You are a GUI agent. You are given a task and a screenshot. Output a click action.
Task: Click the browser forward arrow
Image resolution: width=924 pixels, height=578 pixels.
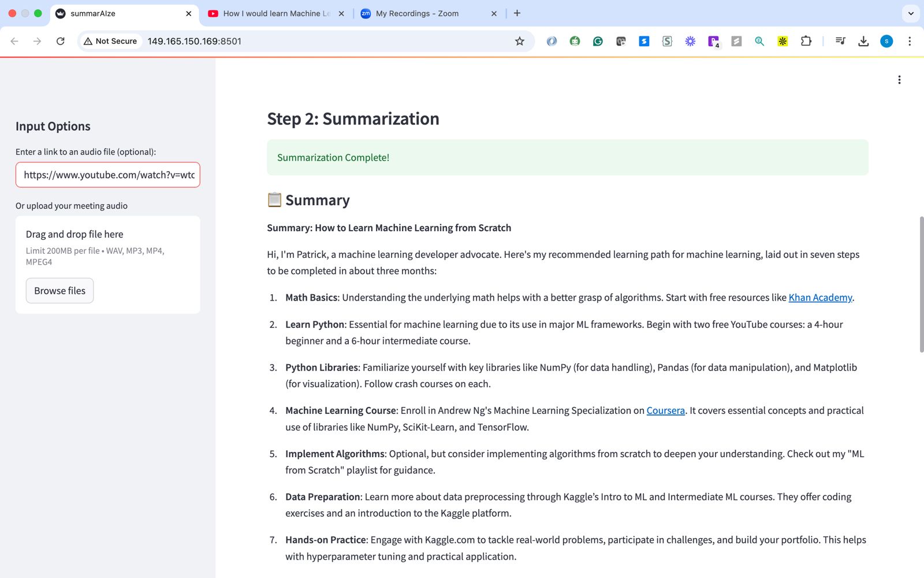click(x=37, y=41)
